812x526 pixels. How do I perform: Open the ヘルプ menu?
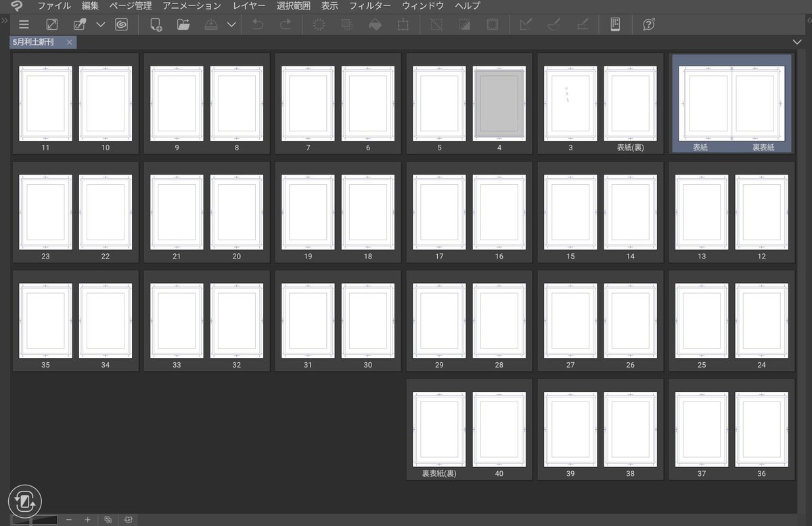point(468,5)
